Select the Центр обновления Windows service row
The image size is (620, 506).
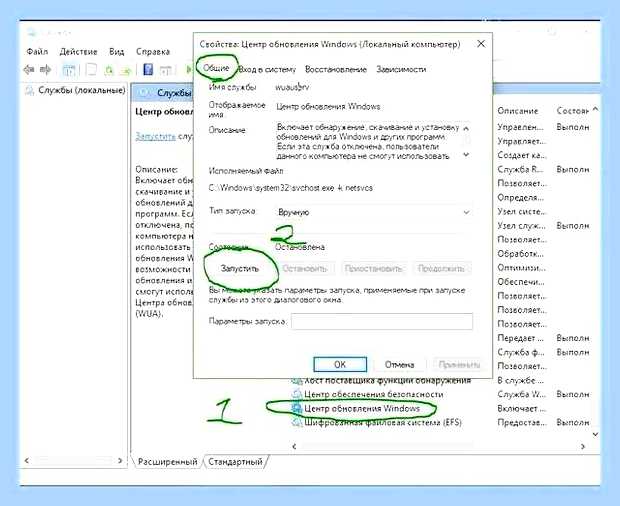(x=362, y=408)
